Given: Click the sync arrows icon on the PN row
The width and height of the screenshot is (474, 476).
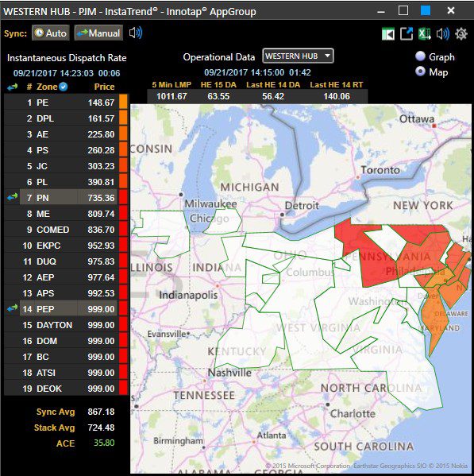Looking at the screenshot, I should pos(13,198).
